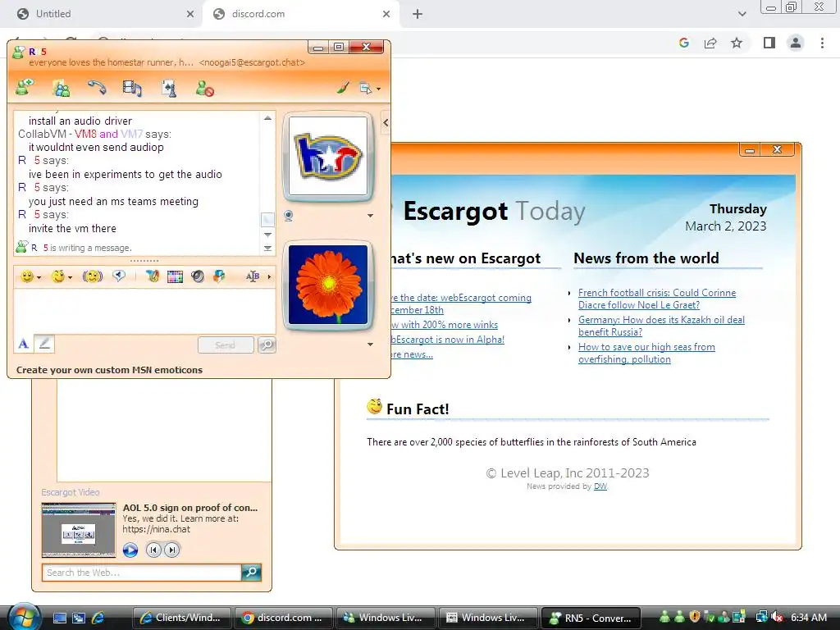Click the AOL 5.0 video thumbnail
Screen dimensions: 840x630
[x=79, y=530]
